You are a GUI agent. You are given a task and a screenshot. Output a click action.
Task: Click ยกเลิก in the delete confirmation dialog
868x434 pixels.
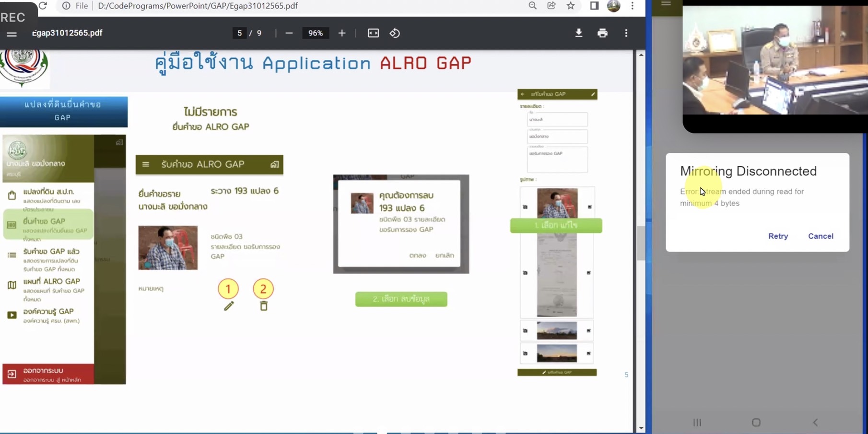(x=445, y=255)
